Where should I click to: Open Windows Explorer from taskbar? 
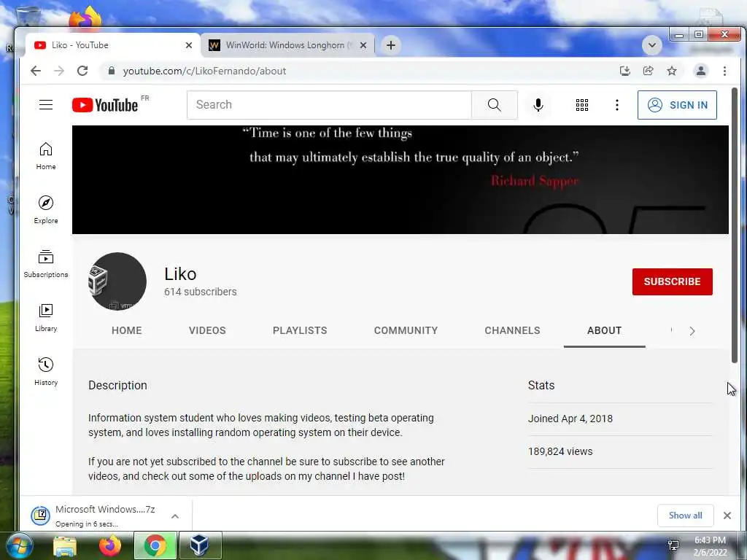click(x=65, y=545)
